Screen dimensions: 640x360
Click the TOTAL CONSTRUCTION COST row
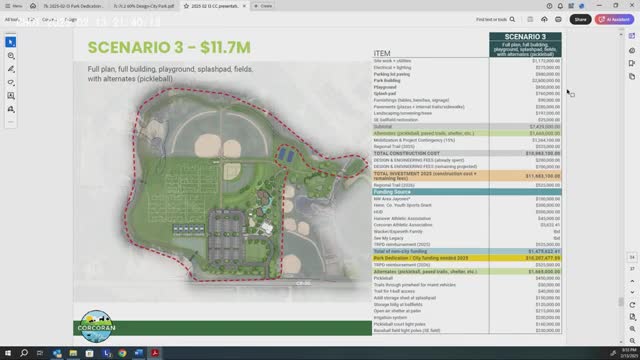coord(467,153)
